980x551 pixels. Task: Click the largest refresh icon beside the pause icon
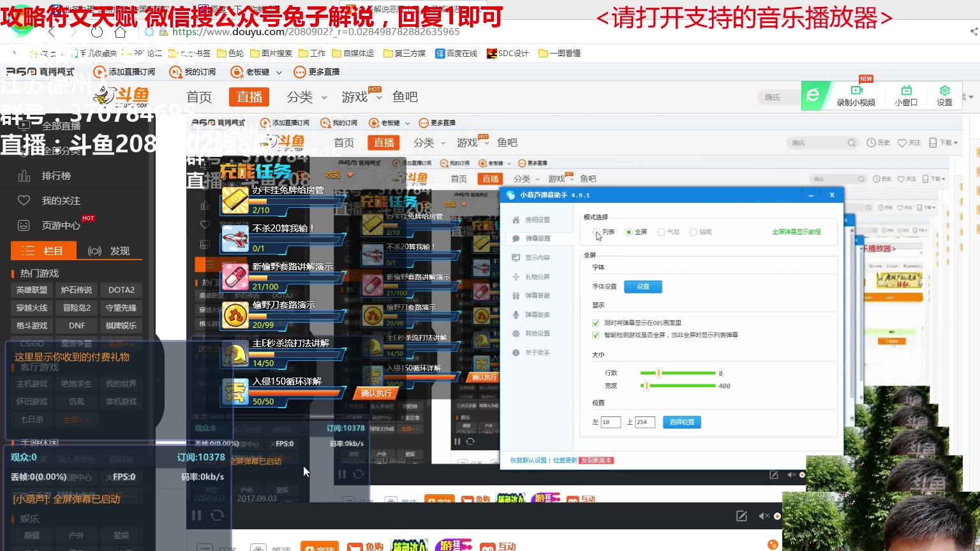[217, 515]
